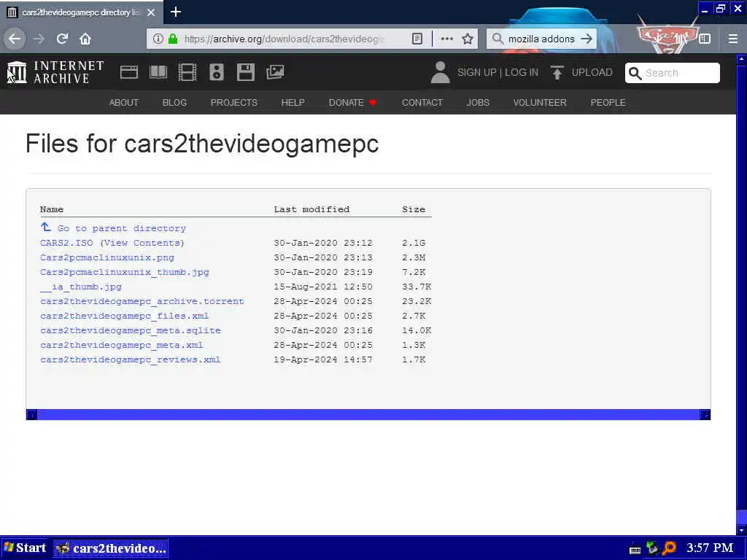Show site information icon in address bar
Screen dimensions: 747x560
pyautogui.click(x=158, y=39)
